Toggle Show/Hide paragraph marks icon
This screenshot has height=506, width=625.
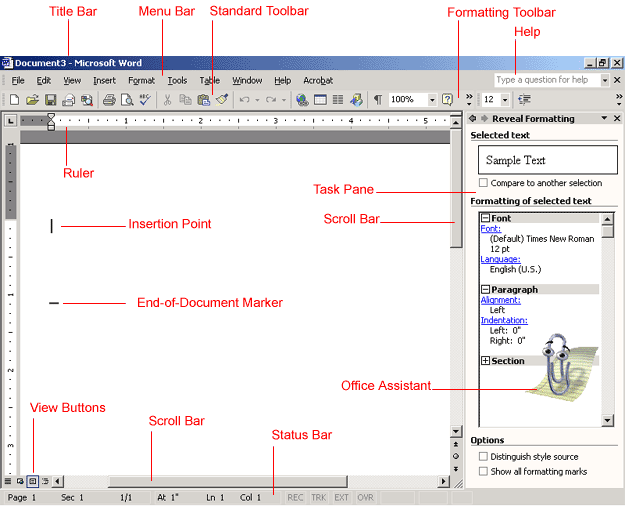click(377, 100)
